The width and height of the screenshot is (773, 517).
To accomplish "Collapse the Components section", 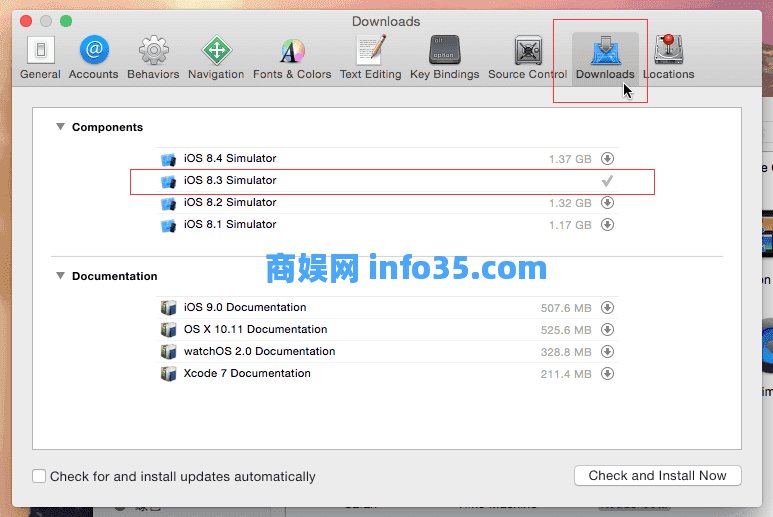I will coord(60,127).
